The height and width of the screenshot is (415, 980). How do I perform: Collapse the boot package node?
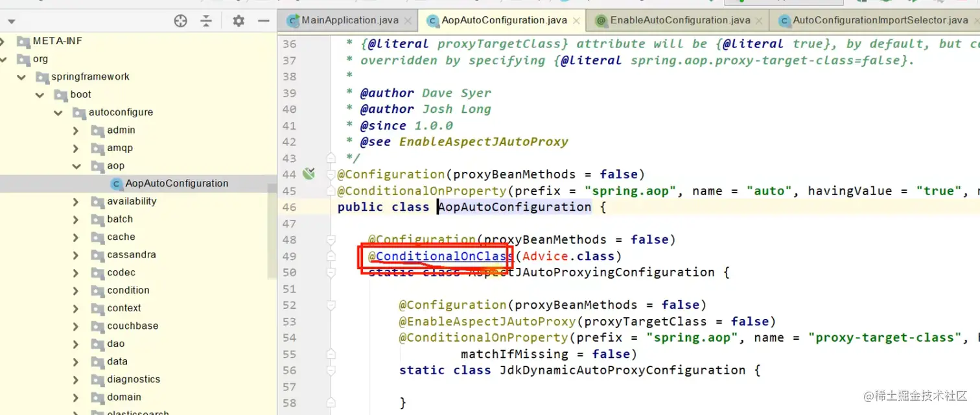coord(40,95)
